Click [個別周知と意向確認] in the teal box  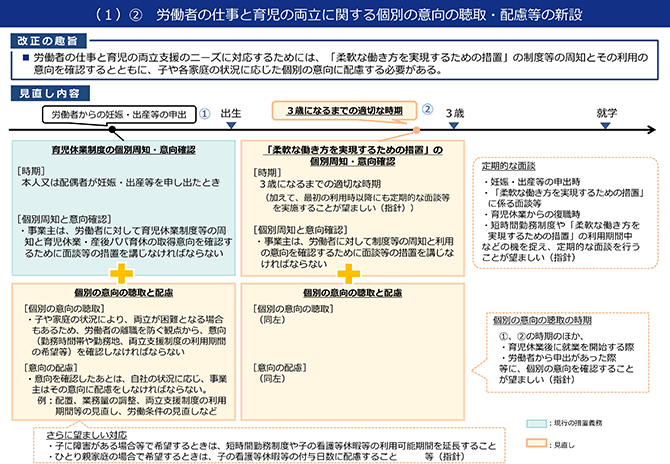pyautogui.click(x=64, y=219)
